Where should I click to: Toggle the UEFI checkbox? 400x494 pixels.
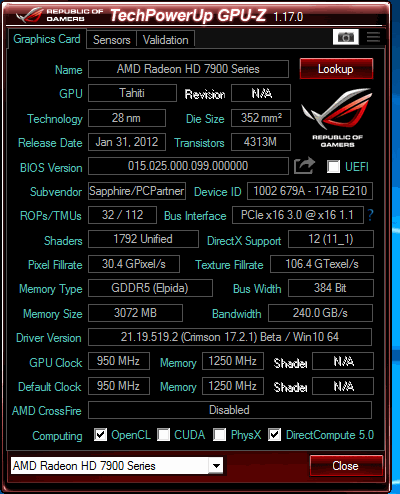coord(333,166)
